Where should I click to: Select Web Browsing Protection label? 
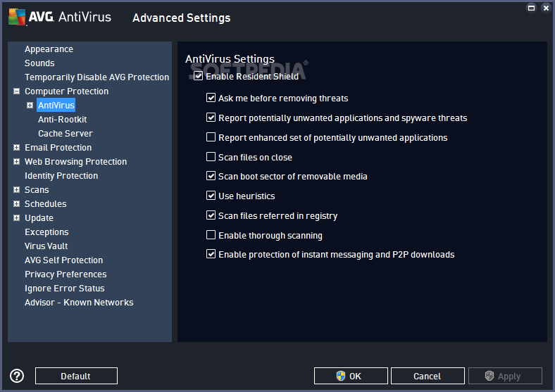click(76, 162)
